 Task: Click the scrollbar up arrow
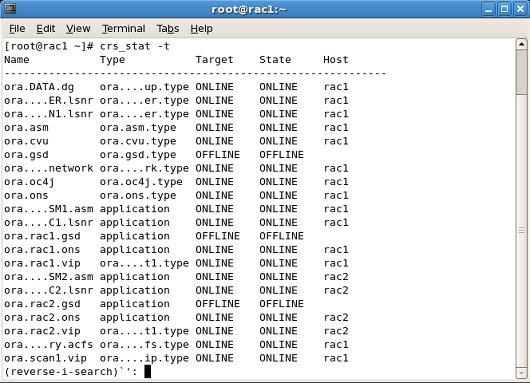click(x=521, y=44)
